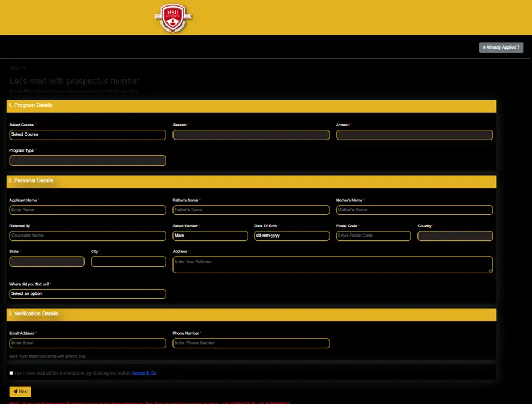Click the NSU university shield logo
The image size is (532, 404).
tap(173, 17)
